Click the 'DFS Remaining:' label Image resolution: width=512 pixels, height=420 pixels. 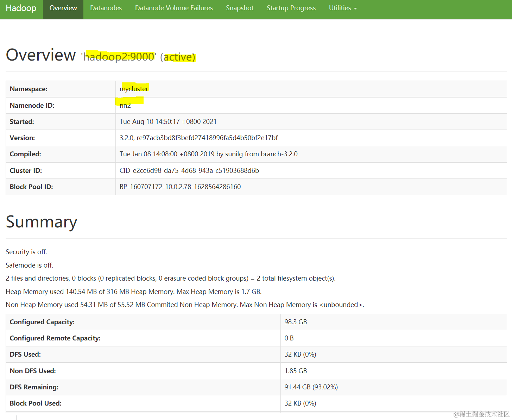coord(34,387)
